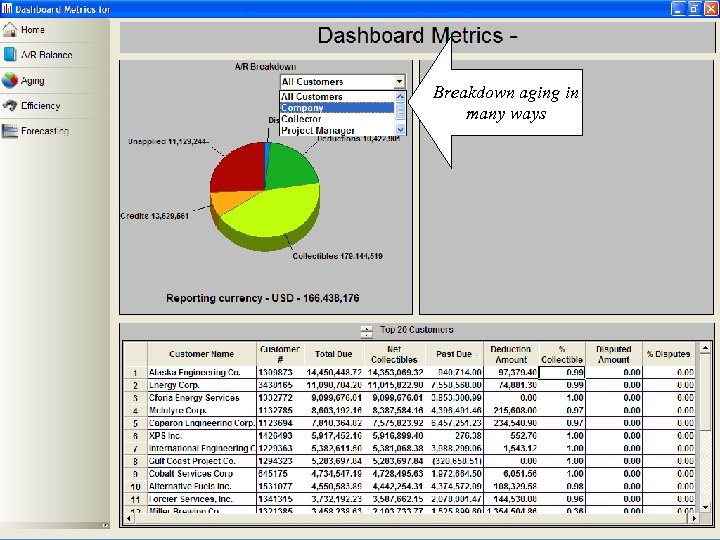Image resolution: width=720 pixels, height=540 pixels.
Task: Click the Credits 13,629,661 chart label
Action: 154,216
